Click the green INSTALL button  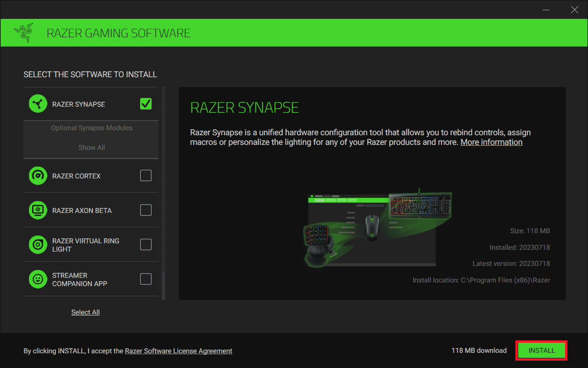click(x=542, y=351)
